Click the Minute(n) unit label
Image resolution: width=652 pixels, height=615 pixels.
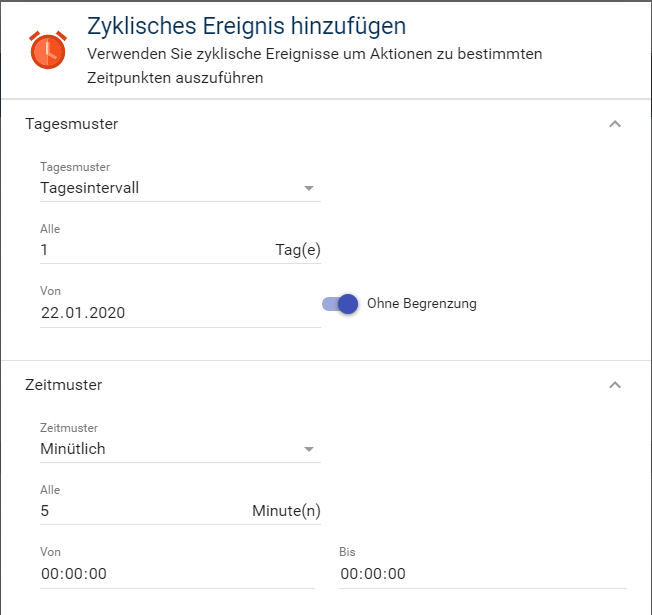click(286, 511)
